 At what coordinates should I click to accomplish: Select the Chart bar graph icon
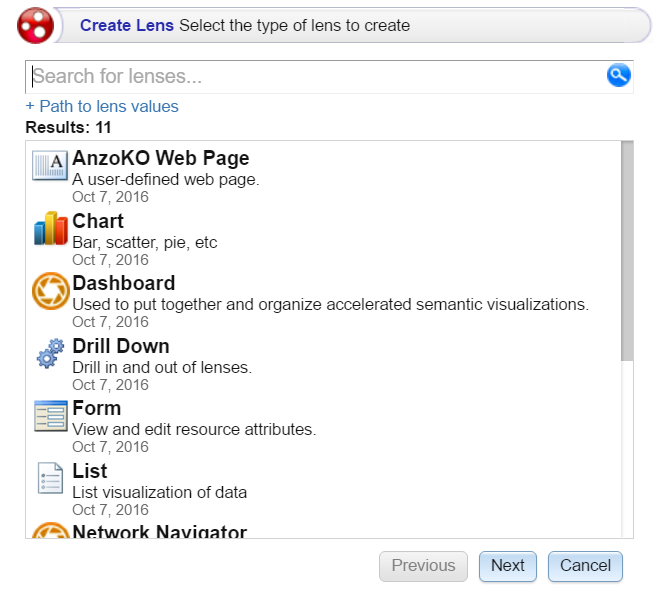(50, 228)
